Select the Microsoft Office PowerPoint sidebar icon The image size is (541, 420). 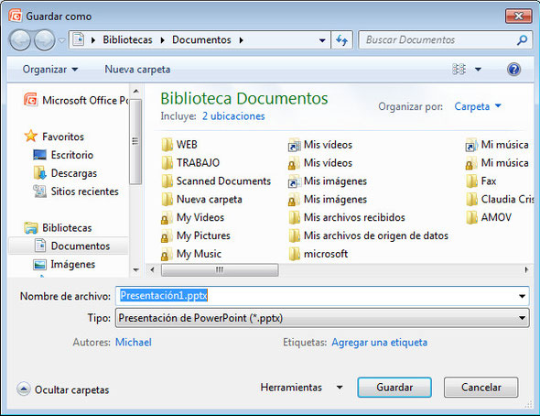(30, 100)
